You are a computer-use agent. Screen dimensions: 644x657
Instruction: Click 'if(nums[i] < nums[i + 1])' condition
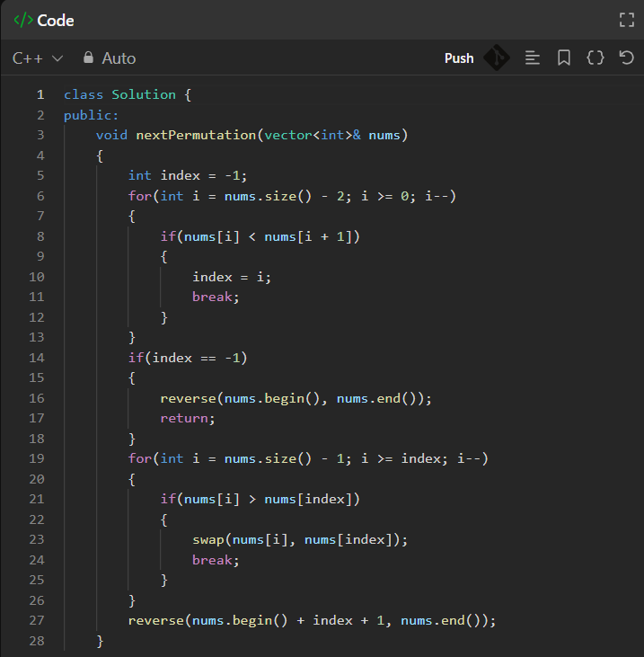[x=260, y=236]
